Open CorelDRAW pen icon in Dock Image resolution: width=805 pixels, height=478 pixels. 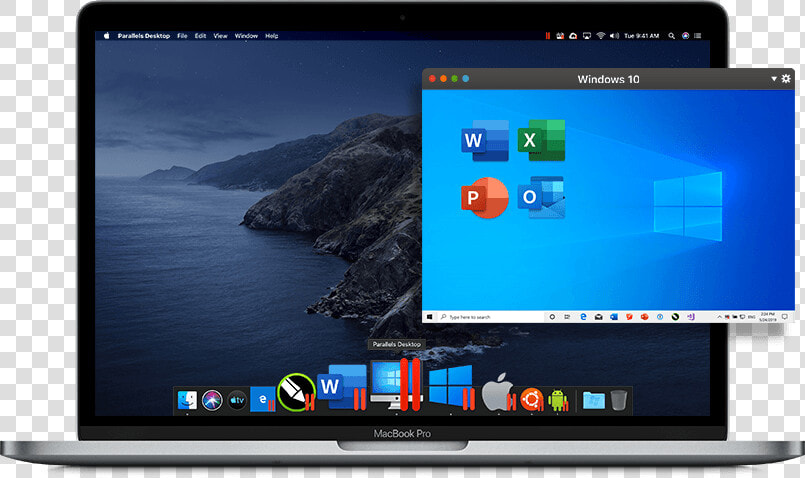click(x=296, y=393)
